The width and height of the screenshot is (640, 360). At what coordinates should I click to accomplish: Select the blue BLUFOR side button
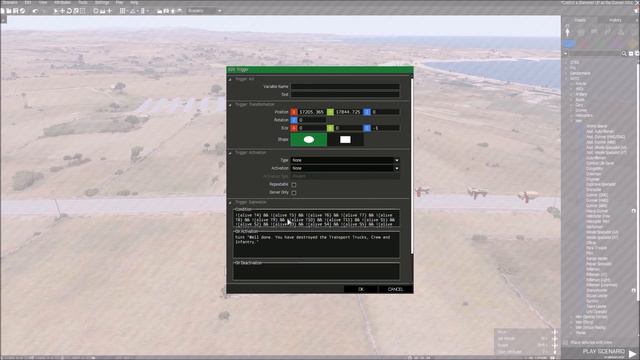570,43
